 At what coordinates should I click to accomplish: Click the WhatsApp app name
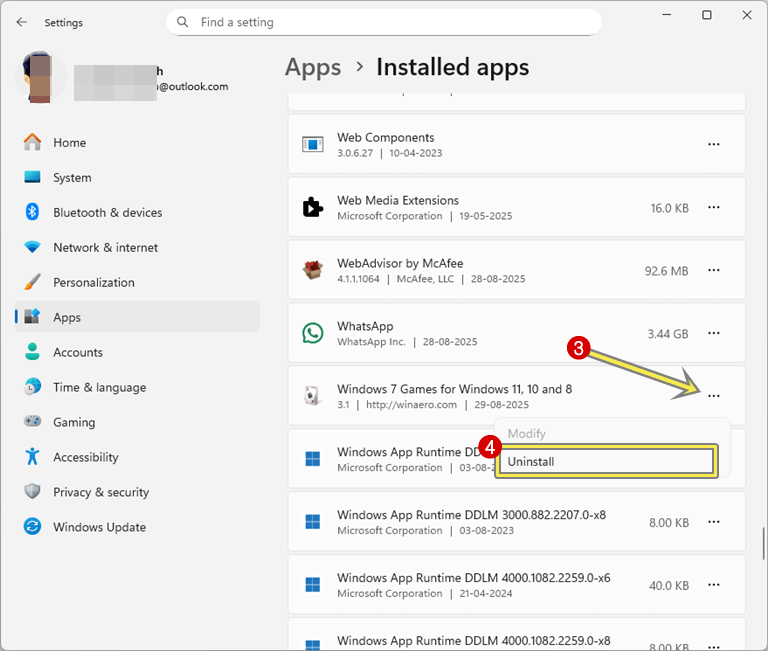tap(365, 326)
